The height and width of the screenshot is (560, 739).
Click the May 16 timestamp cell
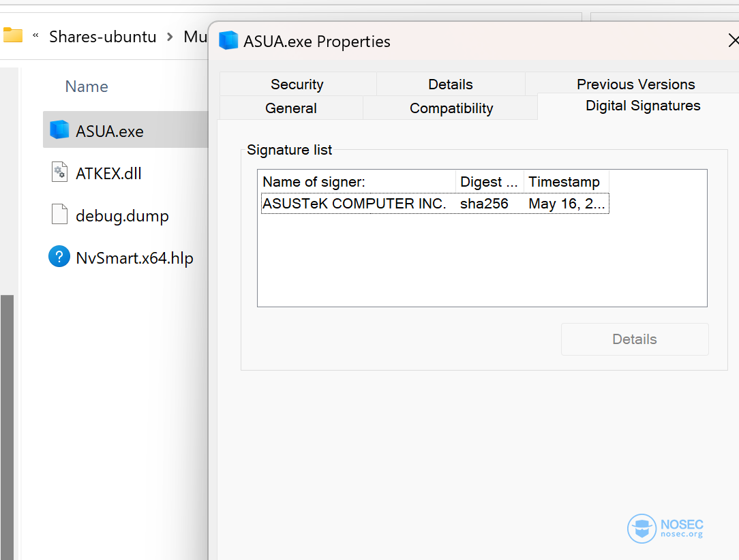pos(567,204)
